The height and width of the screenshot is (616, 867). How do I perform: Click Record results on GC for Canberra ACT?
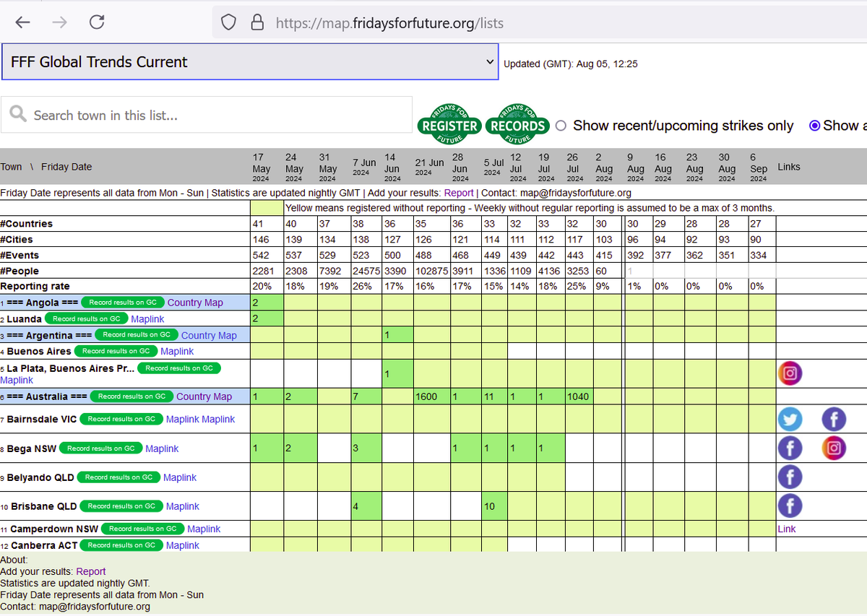(x=121, y=545)
